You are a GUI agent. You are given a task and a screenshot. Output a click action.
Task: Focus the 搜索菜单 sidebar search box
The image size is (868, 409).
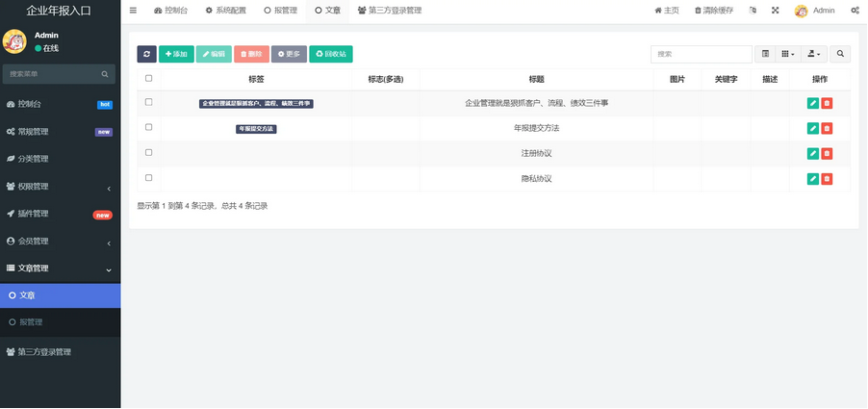click(x=54, y=73)
